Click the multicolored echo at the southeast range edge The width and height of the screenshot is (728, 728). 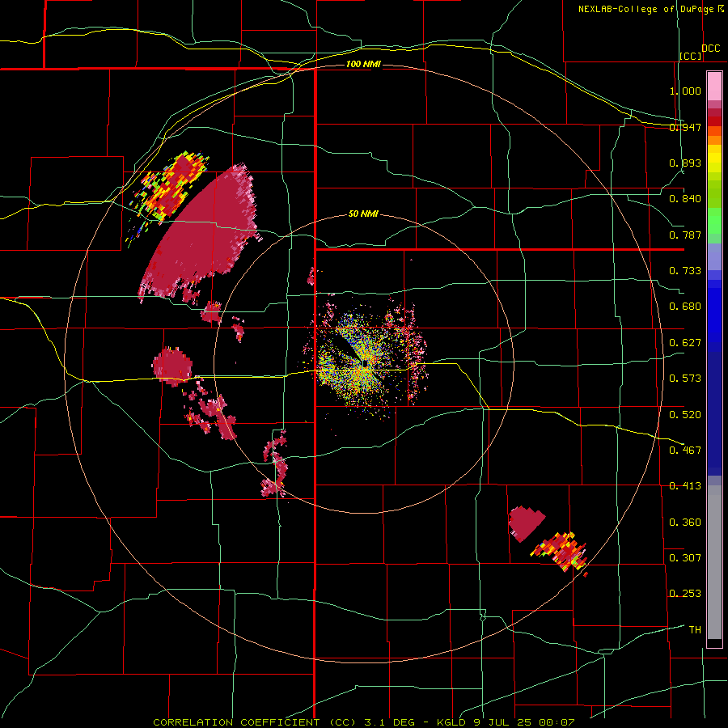pyautogui.click(x=561, y=552)
